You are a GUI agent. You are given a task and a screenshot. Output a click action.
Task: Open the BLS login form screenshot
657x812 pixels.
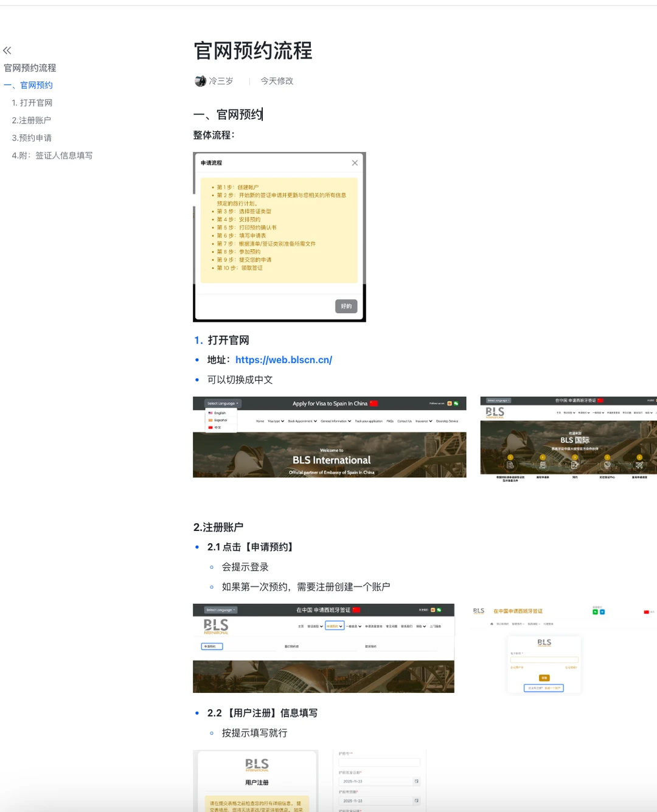click(x=563, y=648)
